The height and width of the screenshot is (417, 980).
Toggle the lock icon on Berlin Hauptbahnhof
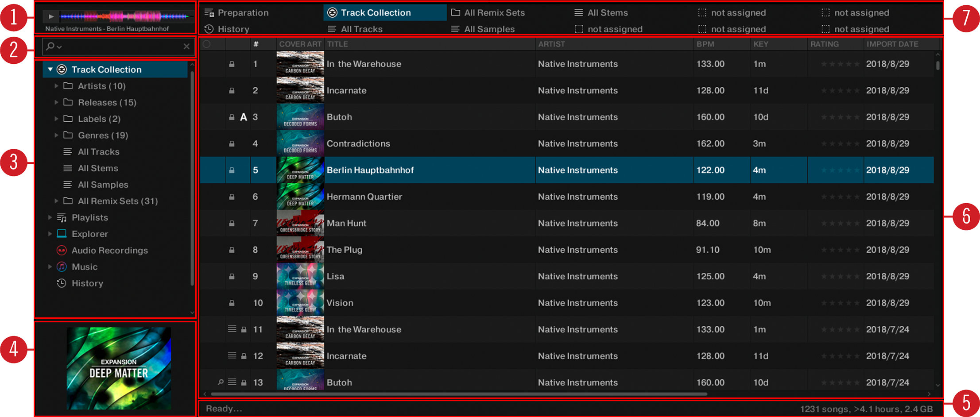tap(231, 170)
